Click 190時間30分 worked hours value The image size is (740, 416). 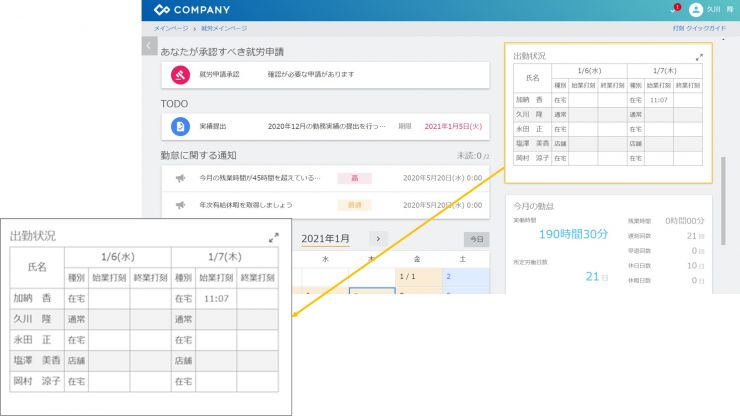[x=573, y=234]
